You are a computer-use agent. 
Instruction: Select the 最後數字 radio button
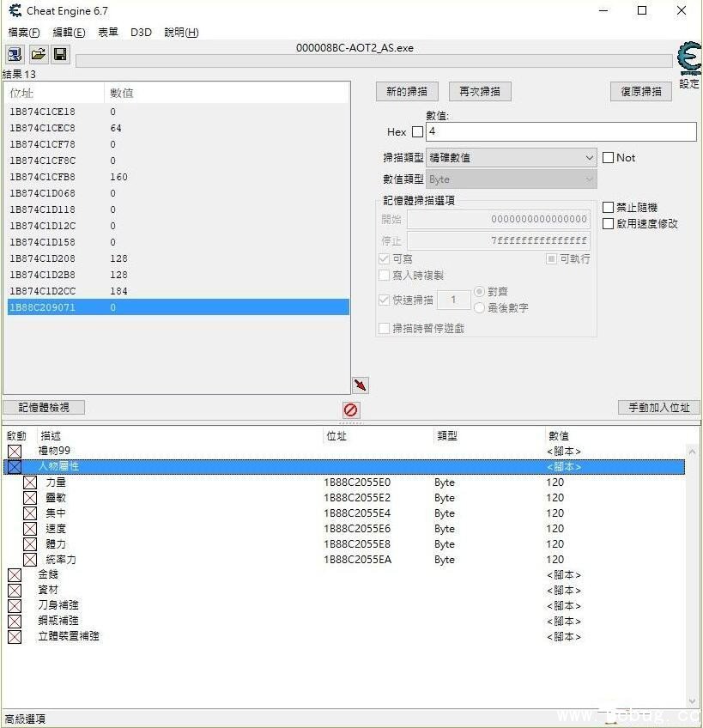[x=479, y=308]
